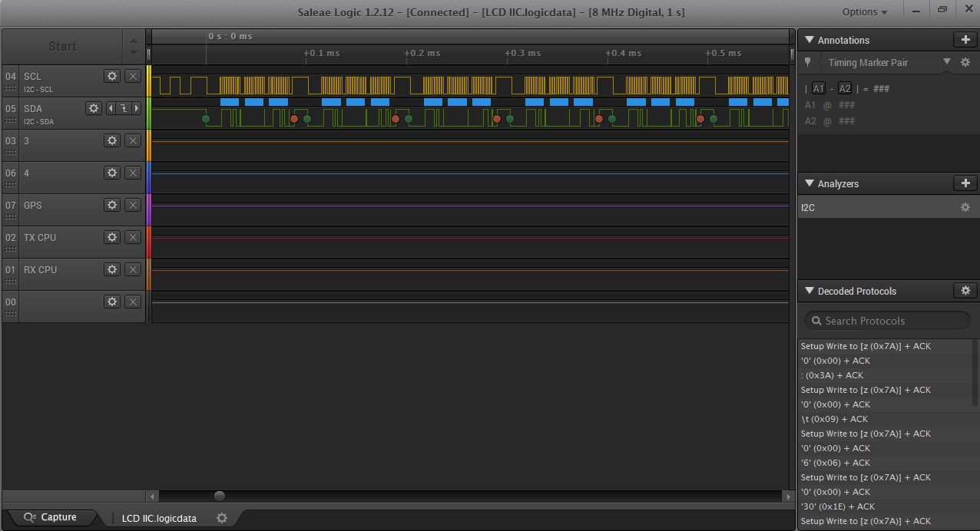The height and width of the screenshot is (531, 980).
Task: Grab the drag handle of GPS channel
Action: (x=11, y=218)
